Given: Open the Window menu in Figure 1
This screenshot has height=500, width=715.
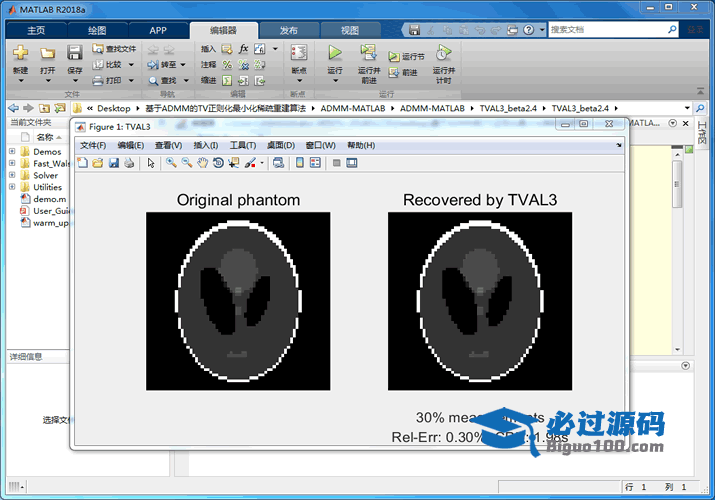Looking at the screenshot, I should pos(321,145).
